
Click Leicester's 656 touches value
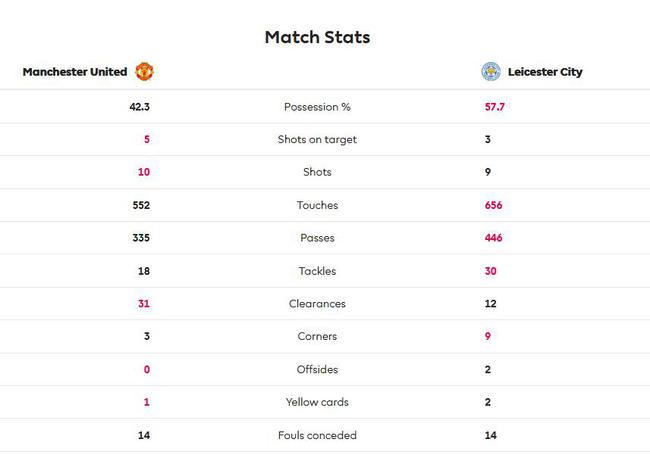(493, 206)
